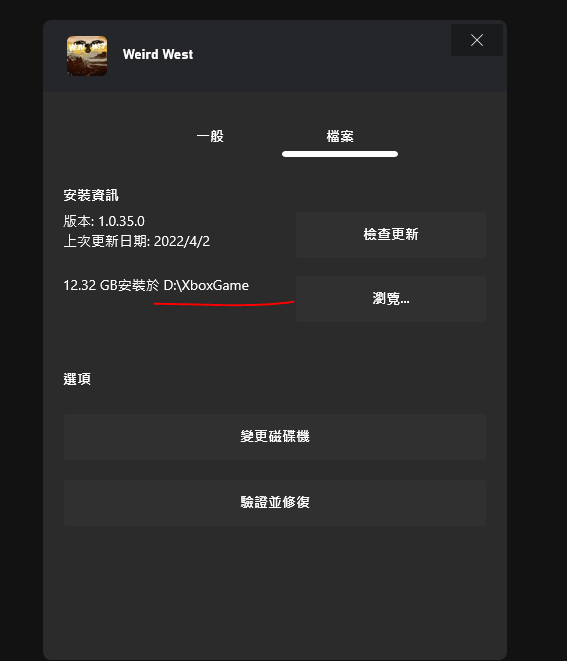Select the 檔案 tab
This screenshot has width=567, height=661.
pyautogui.click(x=340, y=136)
